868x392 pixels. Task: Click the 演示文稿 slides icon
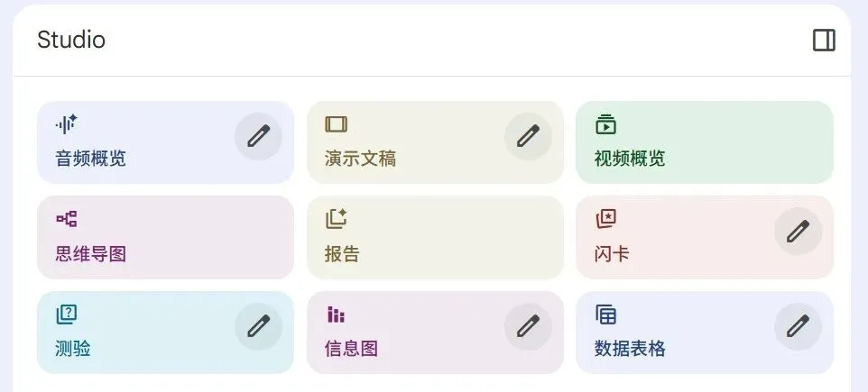point(336,124)
